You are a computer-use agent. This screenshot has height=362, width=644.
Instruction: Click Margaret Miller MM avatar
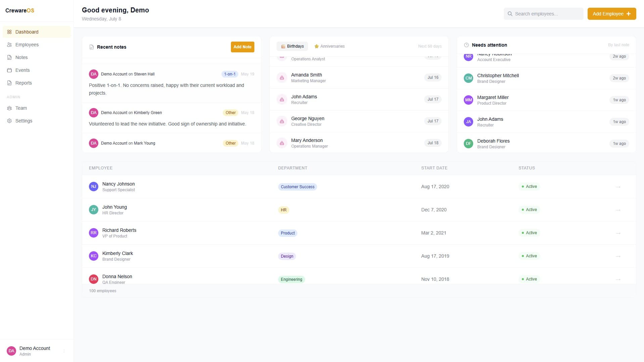pyautogui.click(x=468, y=100)
